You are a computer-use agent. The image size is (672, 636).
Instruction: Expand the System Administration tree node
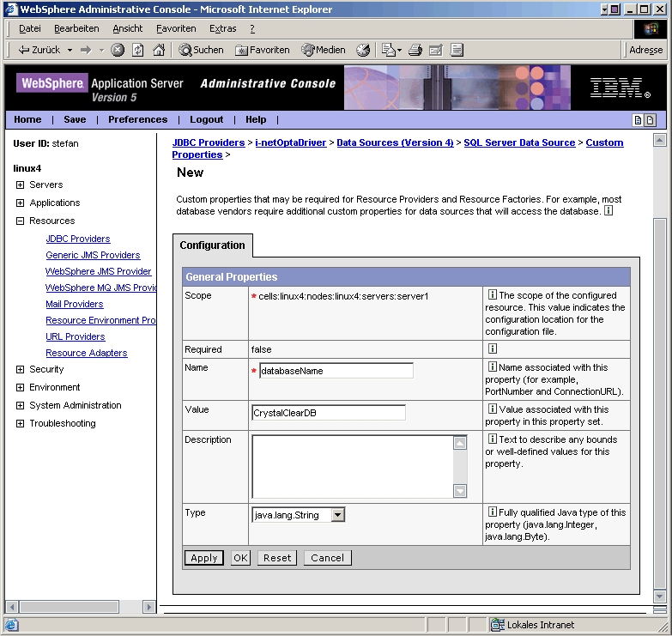[20, 405]
